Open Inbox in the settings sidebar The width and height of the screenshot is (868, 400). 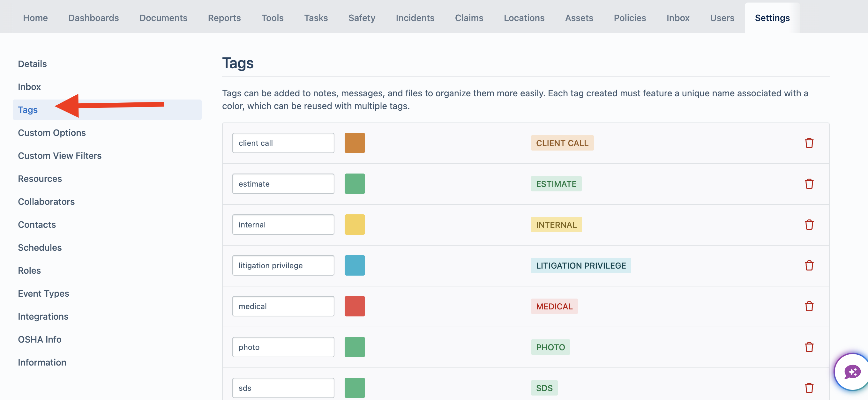pos(29,87)
